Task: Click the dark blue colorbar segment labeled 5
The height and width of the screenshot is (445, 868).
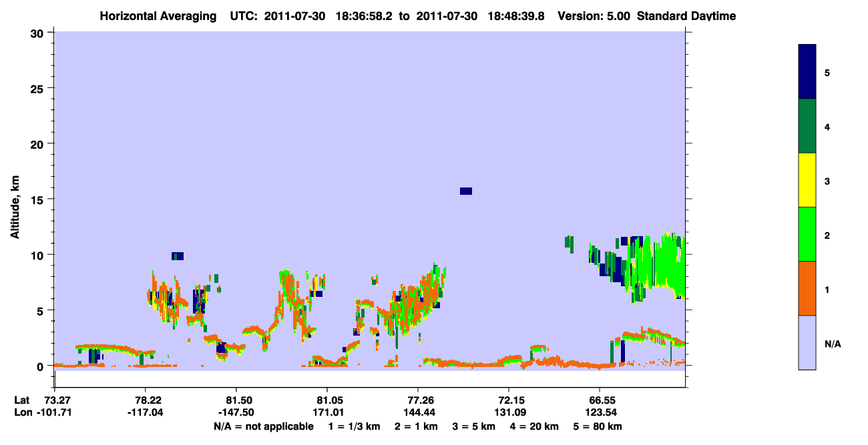Action: click(x=807, y=71)
